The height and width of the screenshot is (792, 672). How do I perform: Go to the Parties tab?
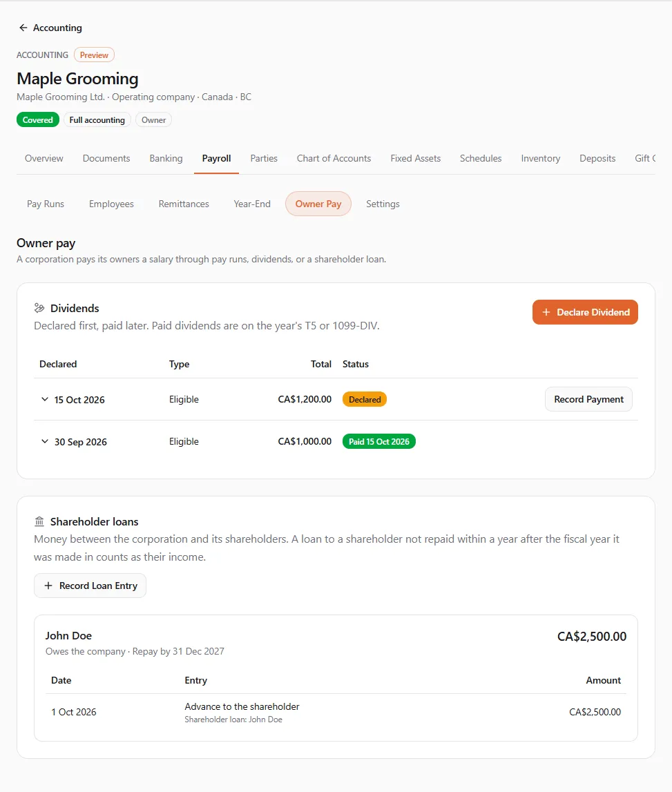[264, 159]
